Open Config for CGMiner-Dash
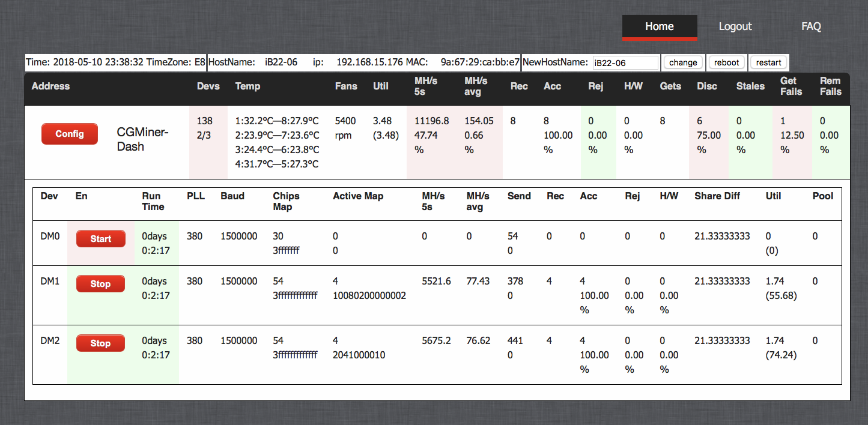 pyautogui.click(x=70, y=134)
